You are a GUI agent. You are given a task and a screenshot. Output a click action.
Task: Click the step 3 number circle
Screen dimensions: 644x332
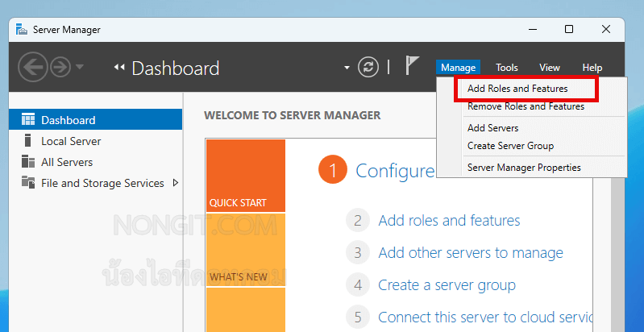pos(358,253)
